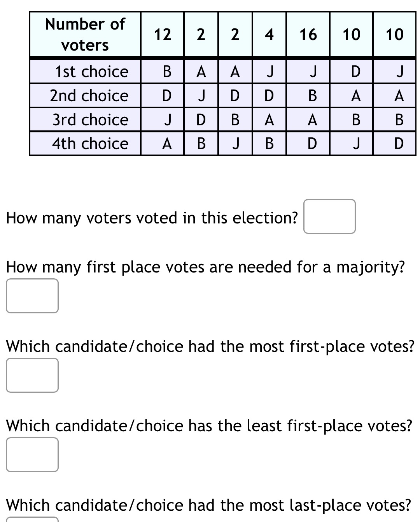Select the "2nd choice" row label

(x=89, y=96)
